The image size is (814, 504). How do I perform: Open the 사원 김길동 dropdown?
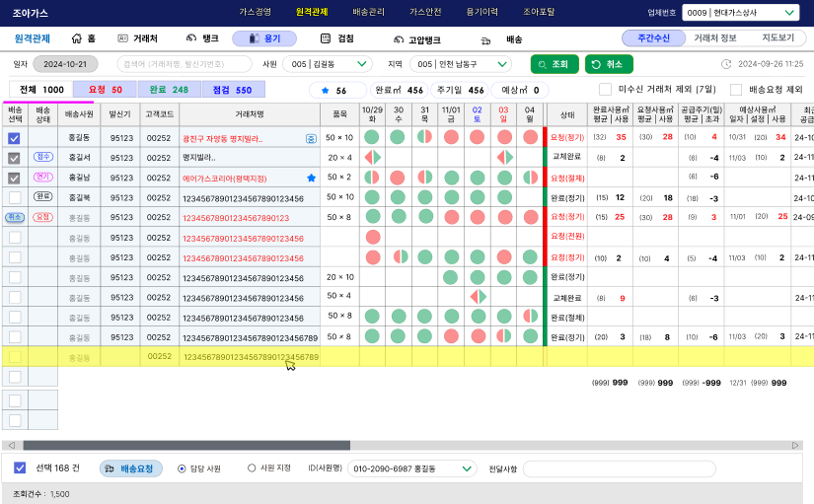coord(327,64)
